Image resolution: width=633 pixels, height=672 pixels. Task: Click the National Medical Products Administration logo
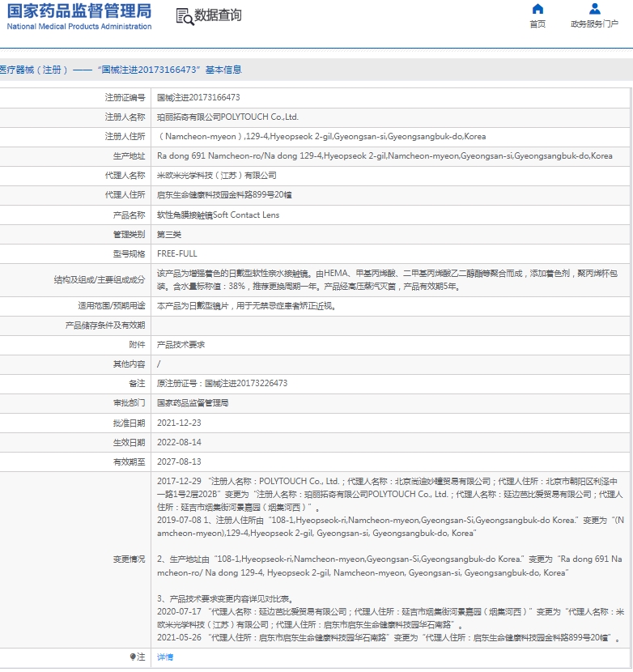pyautogui.click(x=79, y=17)
